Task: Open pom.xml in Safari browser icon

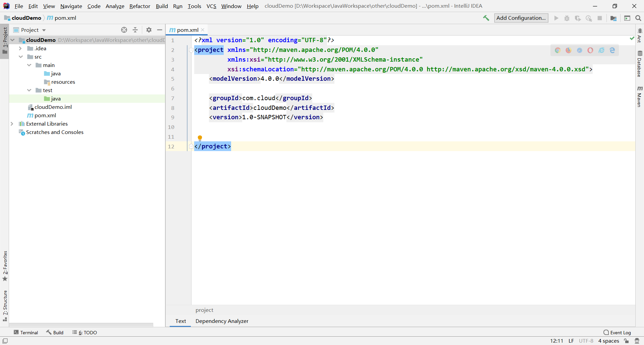Action: click(x=580, y=50)
